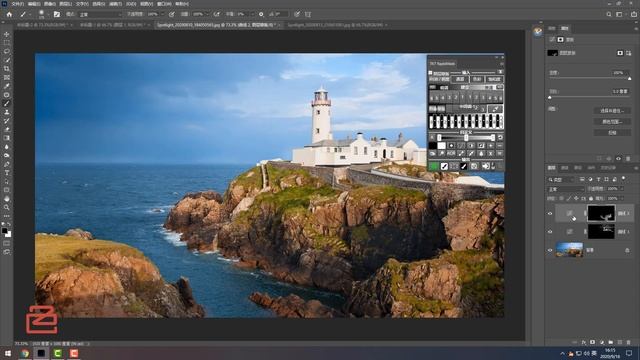Screen dimensions: 640x360
Task: Open the layer filter type dropdown
Action: [x=561, y=179]
